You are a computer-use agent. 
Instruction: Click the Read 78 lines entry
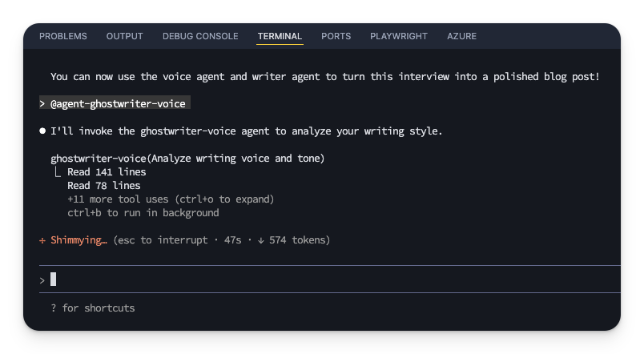(x=103, y=186)
